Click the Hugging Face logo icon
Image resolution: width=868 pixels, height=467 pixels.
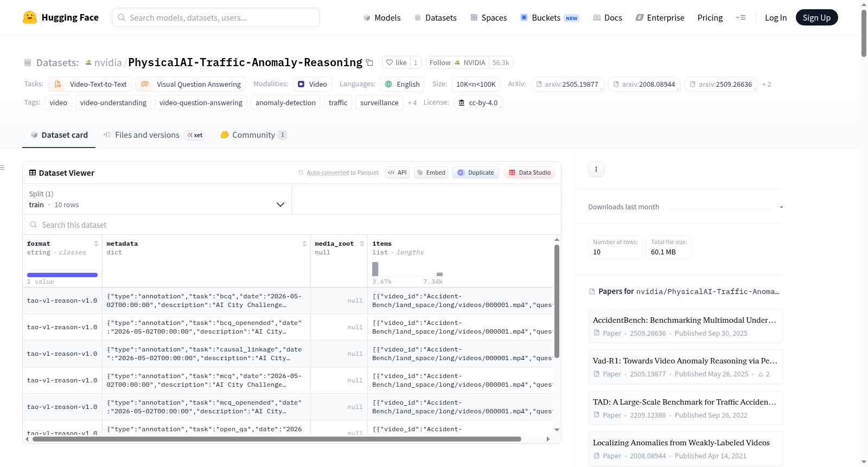(x=30, y=17)
